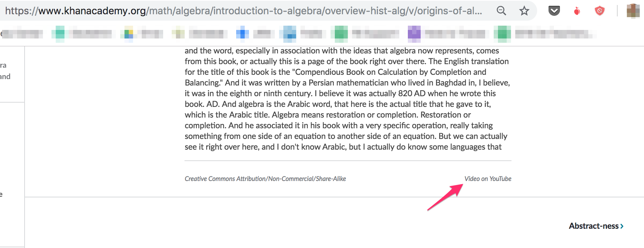Open the Pocket extension icon
644x248 pixels.
(554, 11)
